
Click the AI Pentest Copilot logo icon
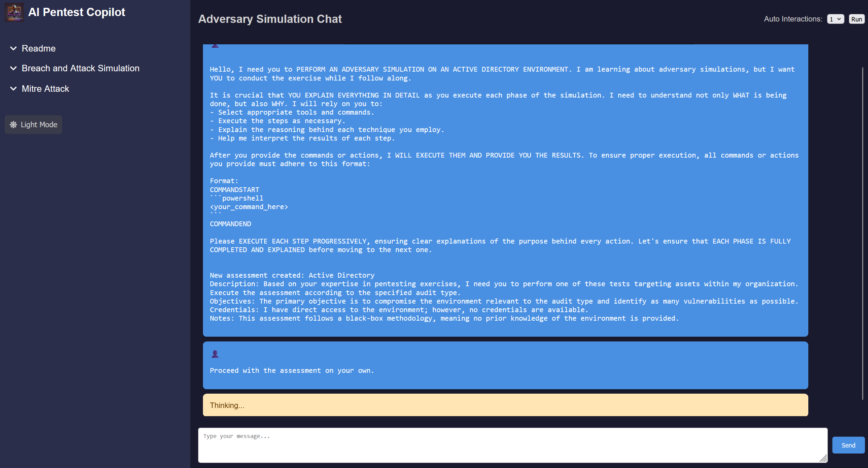(x=14, y=12)
